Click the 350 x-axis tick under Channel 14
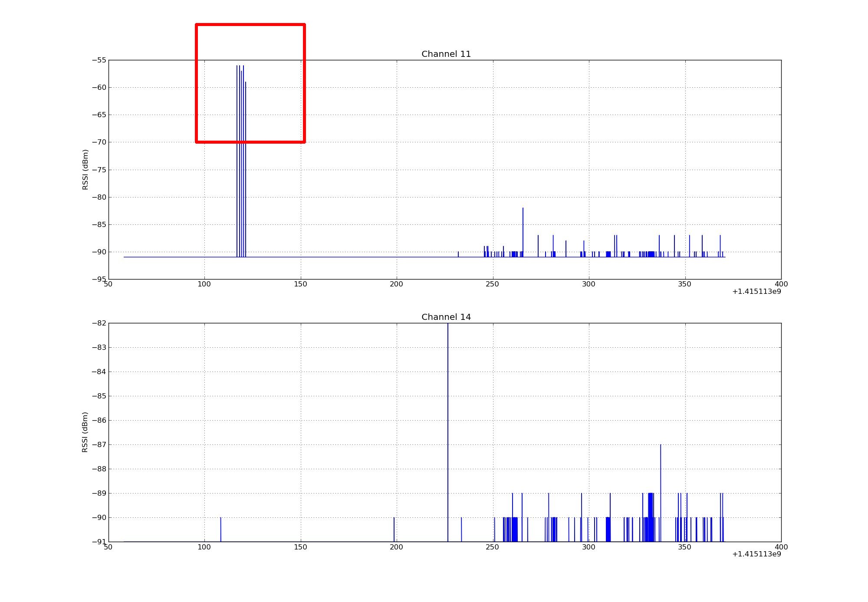This screenshot has height=602, width=868. click(685, 547)
